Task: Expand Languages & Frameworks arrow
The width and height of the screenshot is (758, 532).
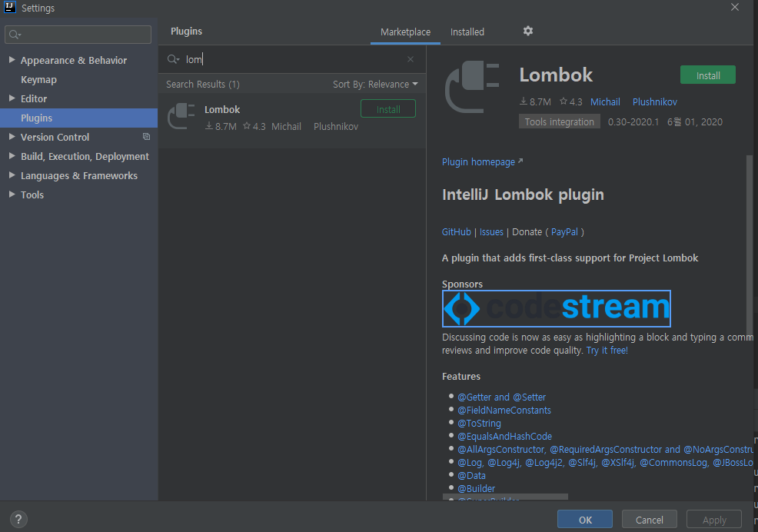Action: click(12, 175)
